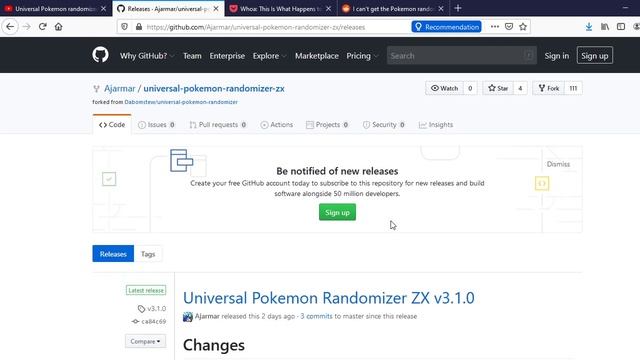The image size is (640, 360).
Task: Click the stargazers count 4
Action: point(520,88)
